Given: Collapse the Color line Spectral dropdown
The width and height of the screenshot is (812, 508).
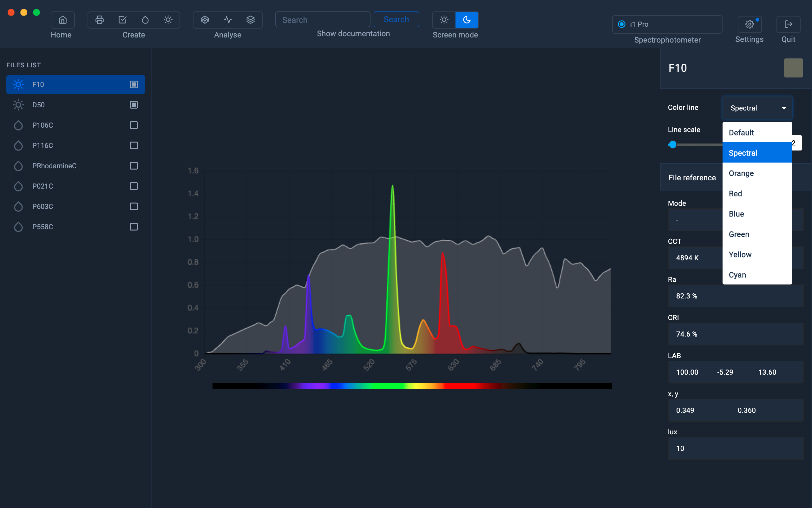Looking at the screenshot, I should tap(757, 108).
